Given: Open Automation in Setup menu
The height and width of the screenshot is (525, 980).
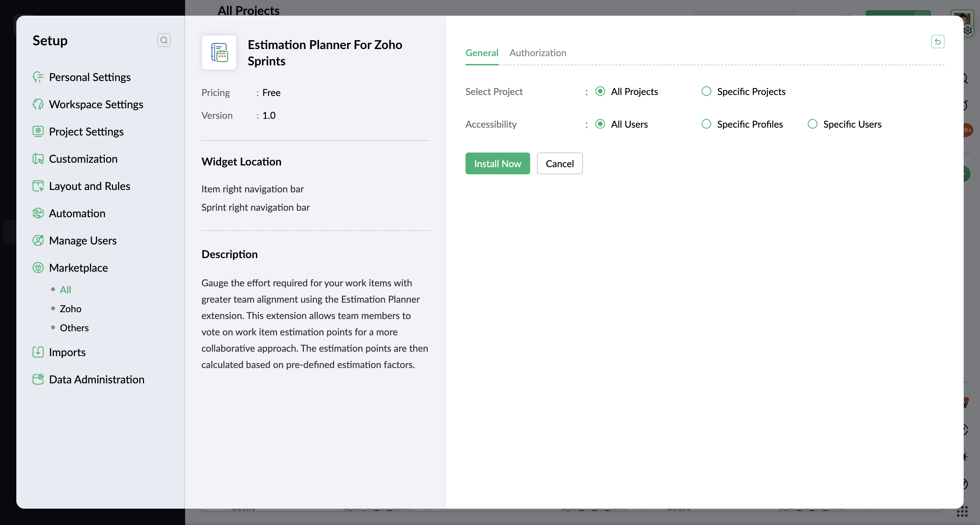Looking at the screenshot, I should (77, 213).
